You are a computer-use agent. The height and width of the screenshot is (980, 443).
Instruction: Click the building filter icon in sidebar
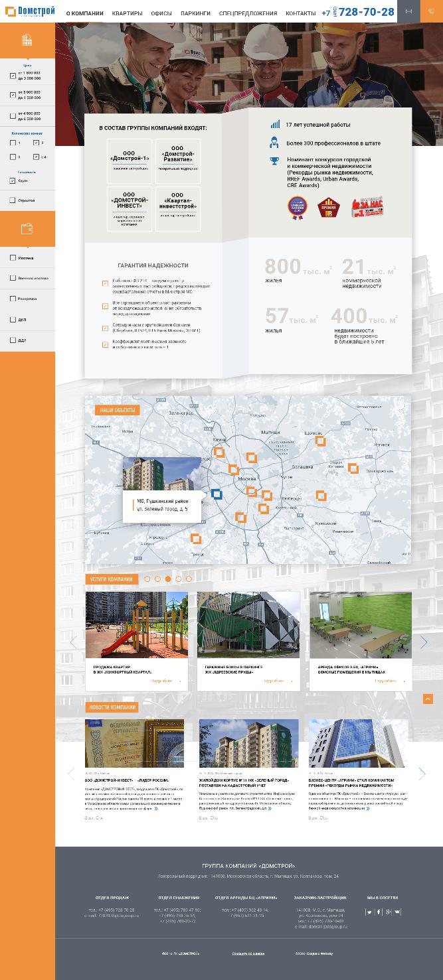[x=27, y=40]
